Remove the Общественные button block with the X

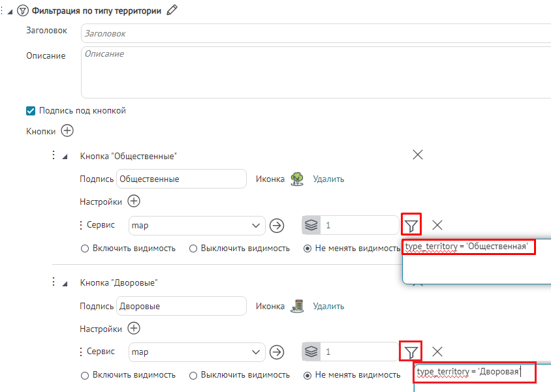pos(418,155)
